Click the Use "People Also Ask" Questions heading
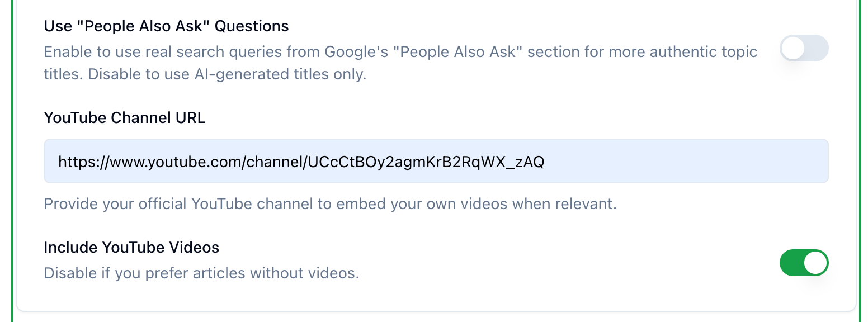Screen dimensions: 868x322 click(166, 26)
